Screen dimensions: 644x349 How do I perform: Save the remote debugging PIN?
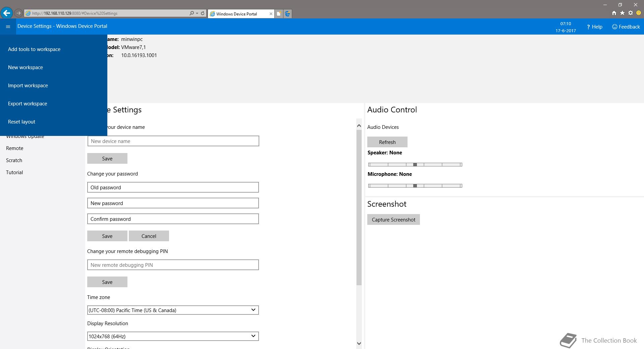pyautogui.click(x=107, y=282)
